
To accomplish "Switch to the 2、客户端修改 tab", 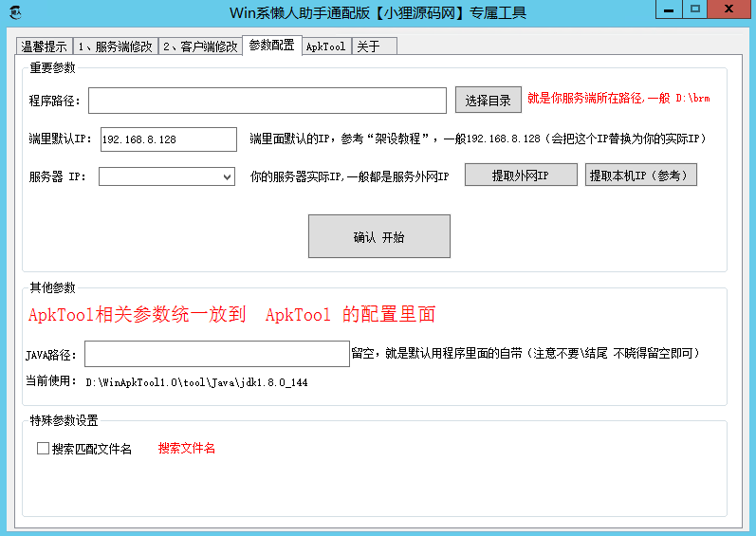I will click(199, 46).
